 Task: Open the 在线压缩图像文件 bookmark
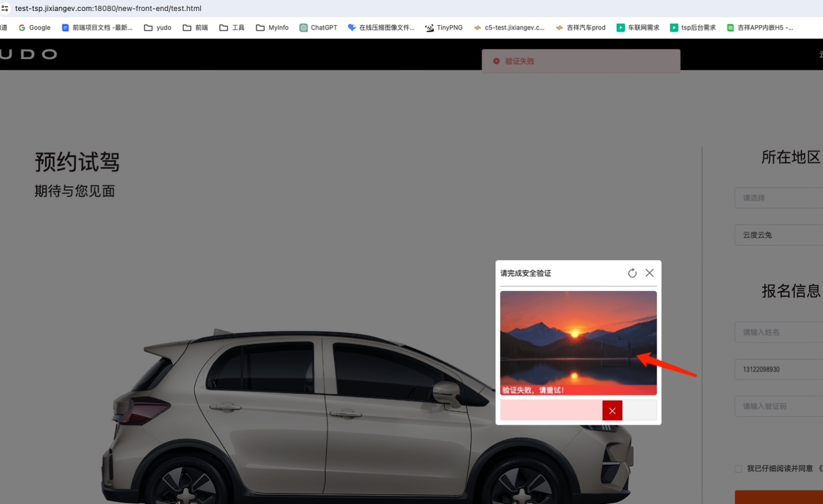click(381, 28)
